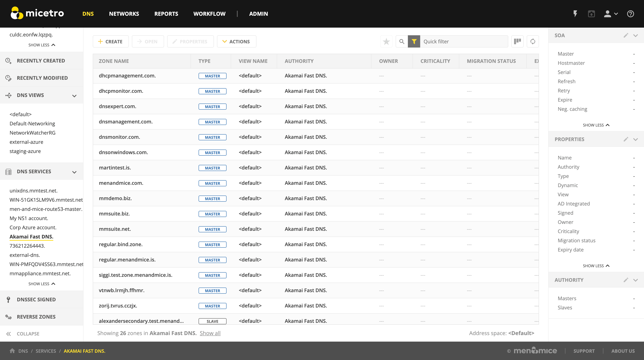Click the Open button

[148, 41]
